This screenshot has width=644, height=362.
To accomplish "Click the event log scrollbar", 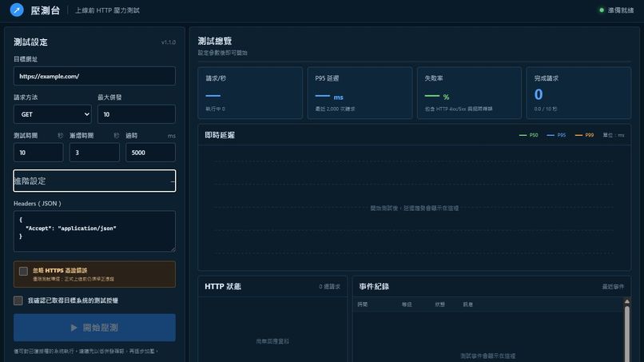I will 627,332.
